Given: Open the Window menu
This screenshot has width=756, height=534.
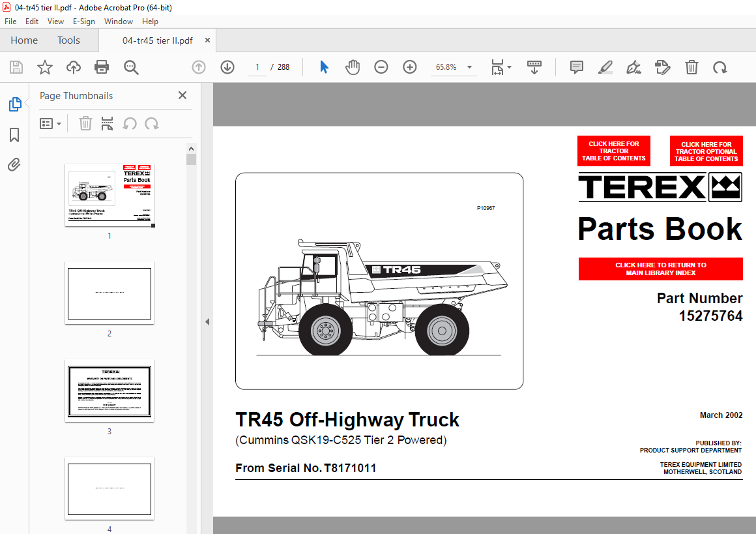Looking at the screenshot, I should pyautogui.click(x=118, y=22).
